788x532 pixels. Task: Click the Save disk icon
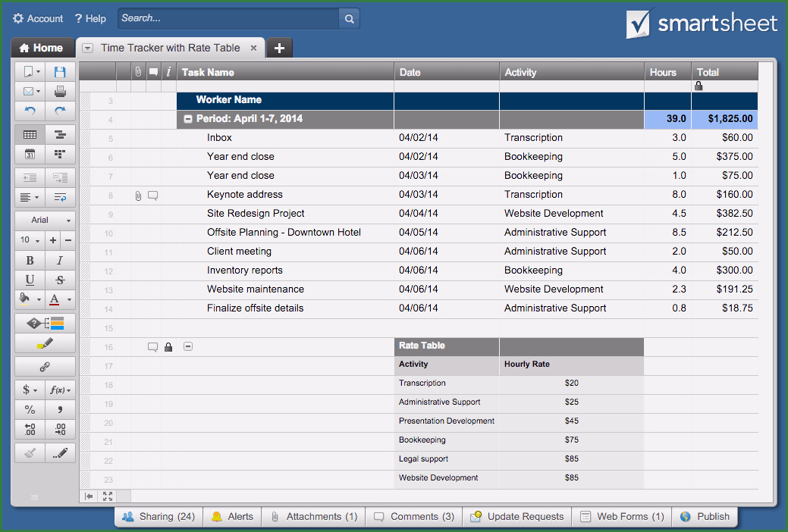pyautogui.click(x=60, y=72)
